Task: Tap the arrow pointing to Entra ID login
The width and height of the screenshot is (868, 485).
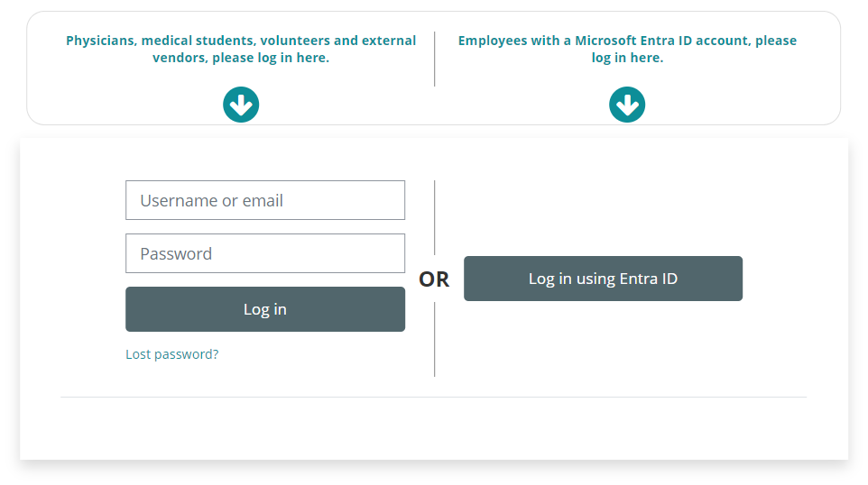Action: (x=627, y=105)
